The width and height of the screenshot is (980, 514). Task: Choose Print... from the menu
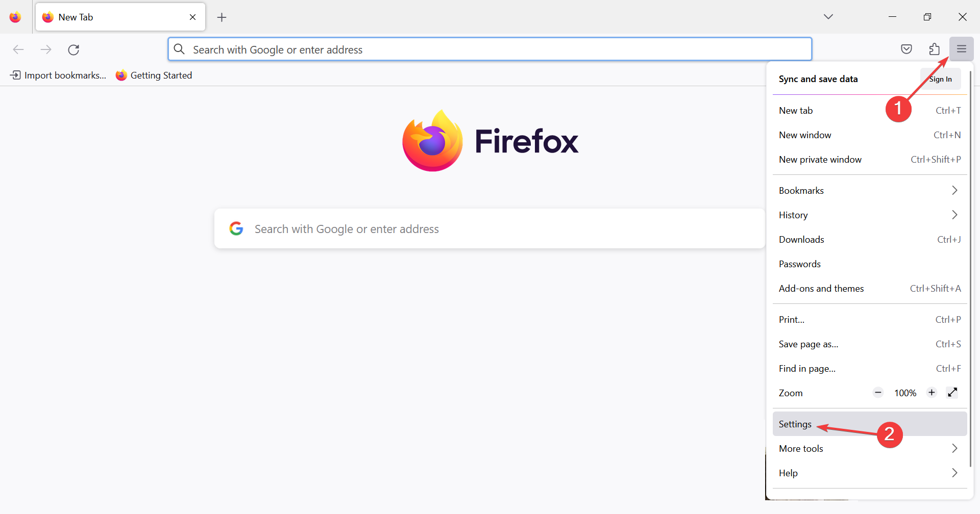[870, 320]
